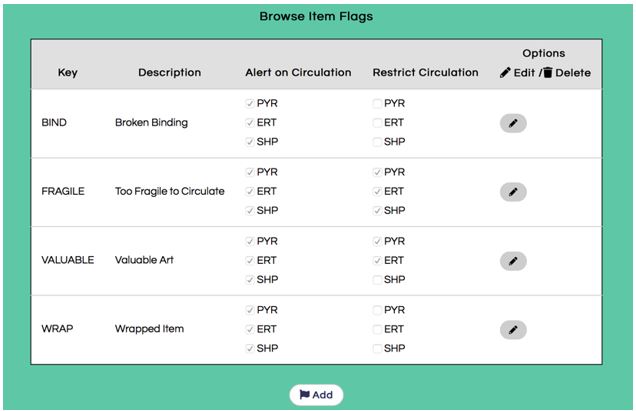This screenshot has height=411, width=636.
Task: Click the edit pencil for WRAP flag
Action: (x=512, y=330)
